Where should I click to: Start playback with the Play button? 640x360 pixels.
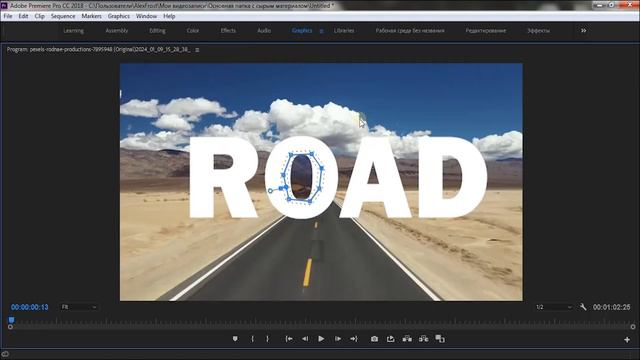pos(321,339)
